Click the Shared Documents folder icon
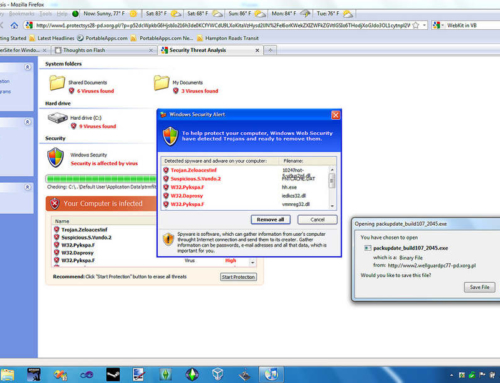Image resolution: width=500 pixels, height=383 pixels. [57, 83]
